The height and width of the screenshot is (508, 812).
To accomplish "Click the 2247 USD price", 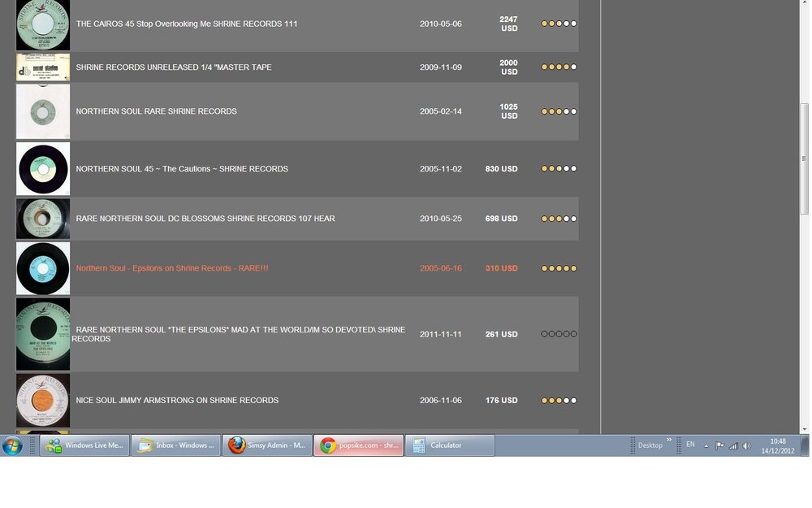I will pyautogui.click(x=508, y=24).
